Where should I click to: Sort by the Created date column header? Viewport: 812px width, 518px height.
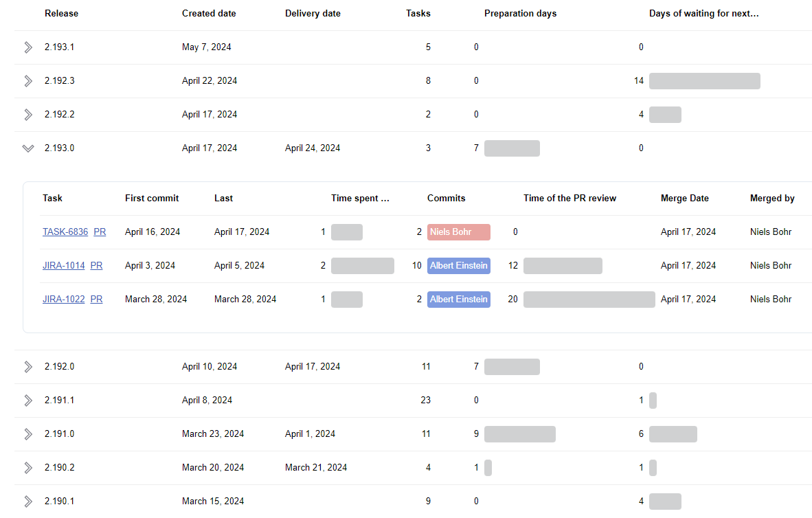pyautogui.click(x=209, y=14)
